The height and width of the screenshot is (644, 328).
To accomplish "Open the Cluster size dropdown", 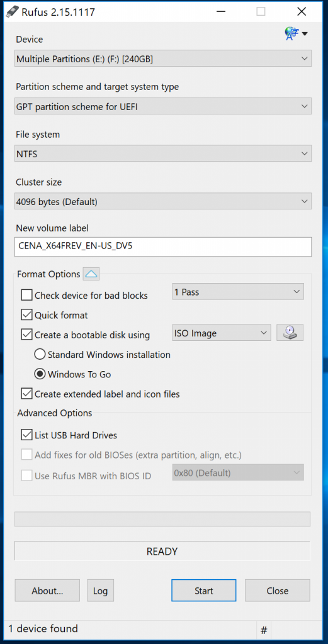I will (x=163, y=201).
